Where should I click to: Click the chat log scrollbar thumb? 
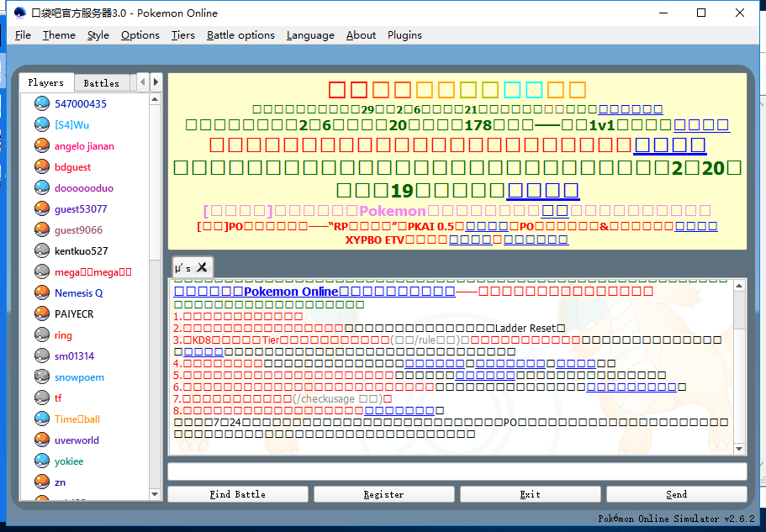pyautogui.click(x=739, y=310)
